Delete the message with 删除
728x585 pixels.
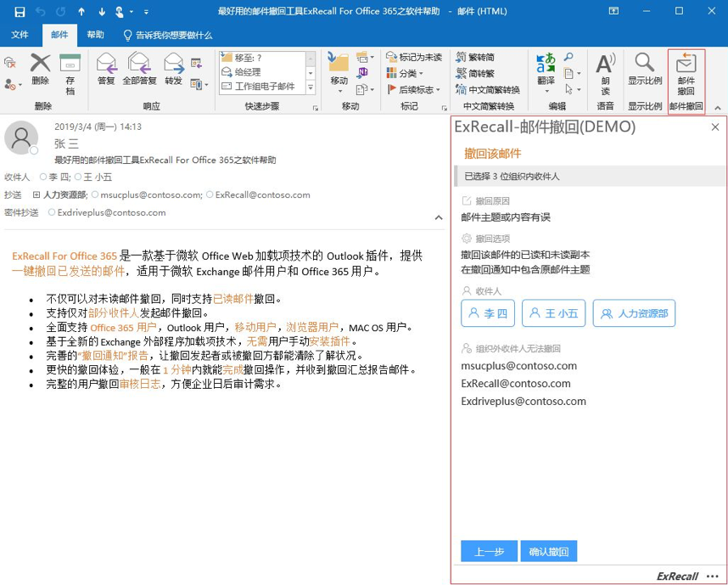tap(41, 70)
